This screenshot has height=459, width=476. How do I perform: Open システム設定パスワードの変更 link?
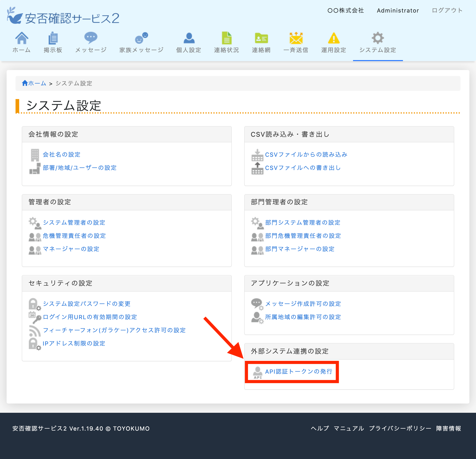pos(87,304)
